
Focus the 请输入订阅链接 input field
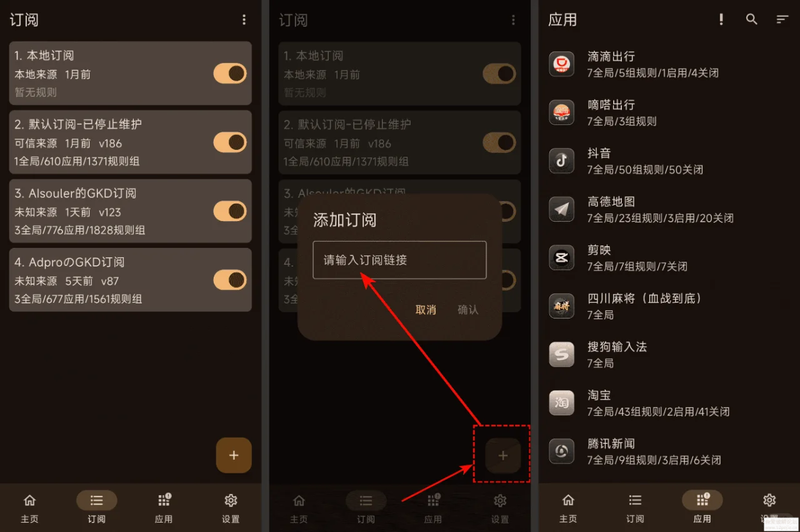(399, 260)
